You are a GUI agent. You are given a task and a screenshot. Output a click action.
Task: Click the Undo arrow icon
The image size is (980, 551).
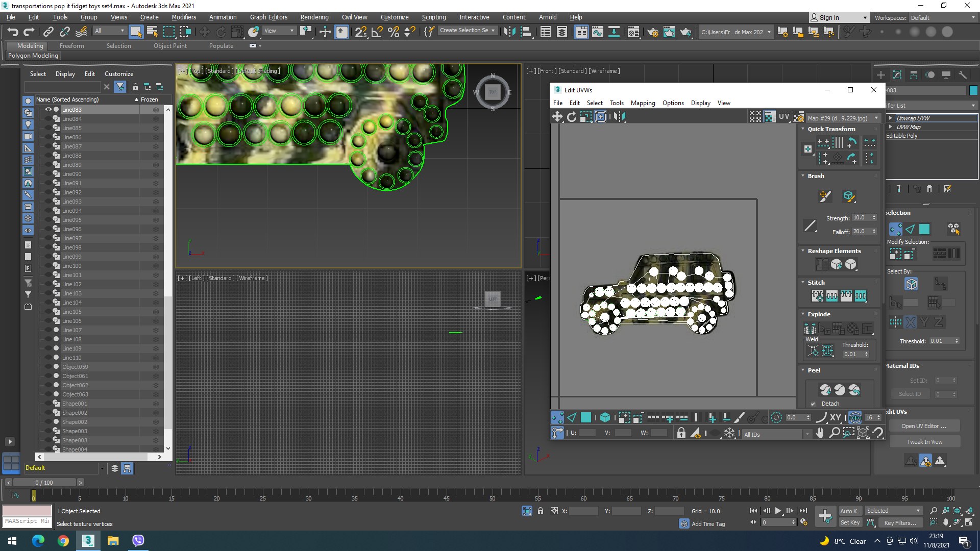(13, 32)
